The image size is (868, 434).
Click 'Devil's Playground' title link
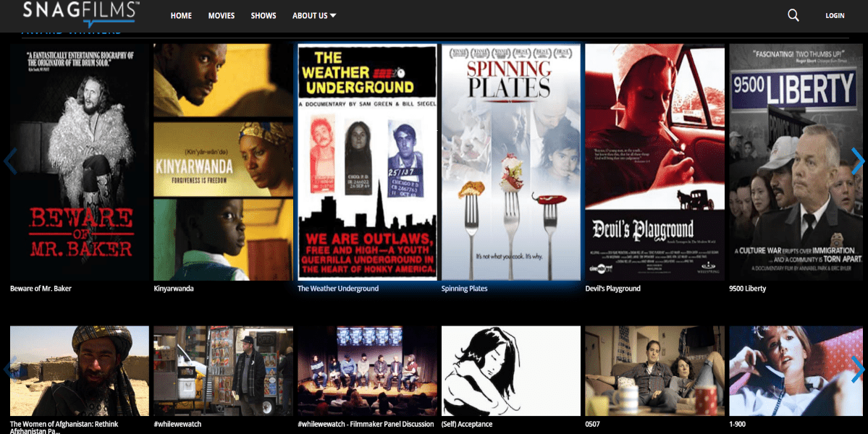(612, 289)
